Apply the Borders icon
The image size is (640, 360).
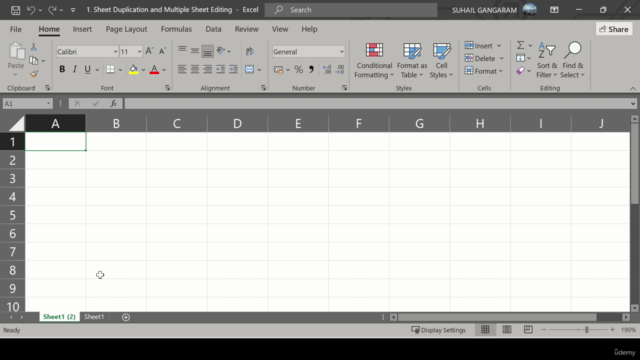tap(110, 69)
